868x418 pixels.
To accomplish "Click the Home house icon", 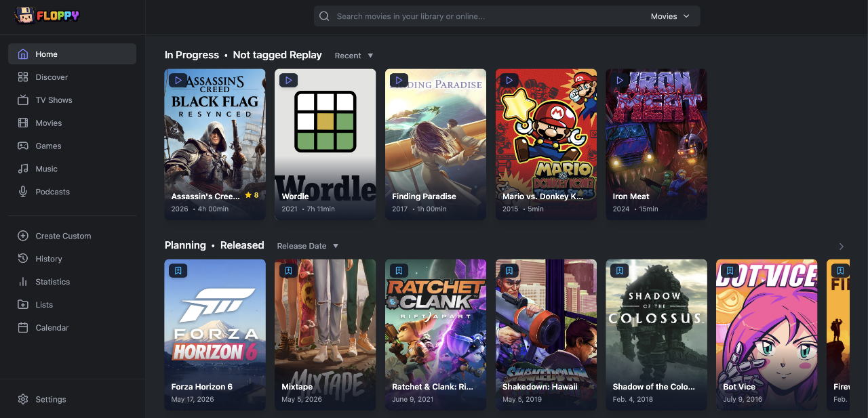I will [23, 54].
